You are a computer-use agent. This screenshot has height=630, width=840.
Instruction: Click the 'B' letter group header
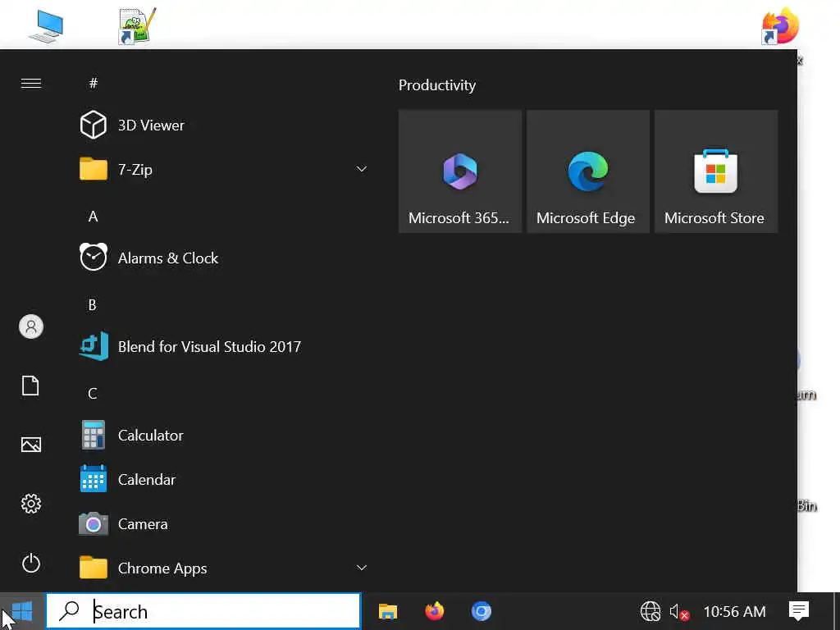point(92,305)
